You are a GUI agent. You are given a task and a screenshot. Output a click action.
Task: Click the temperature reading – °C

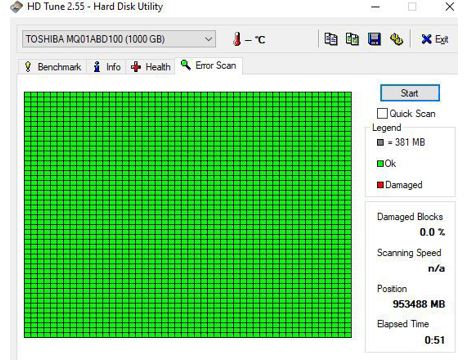coord(255,40)
